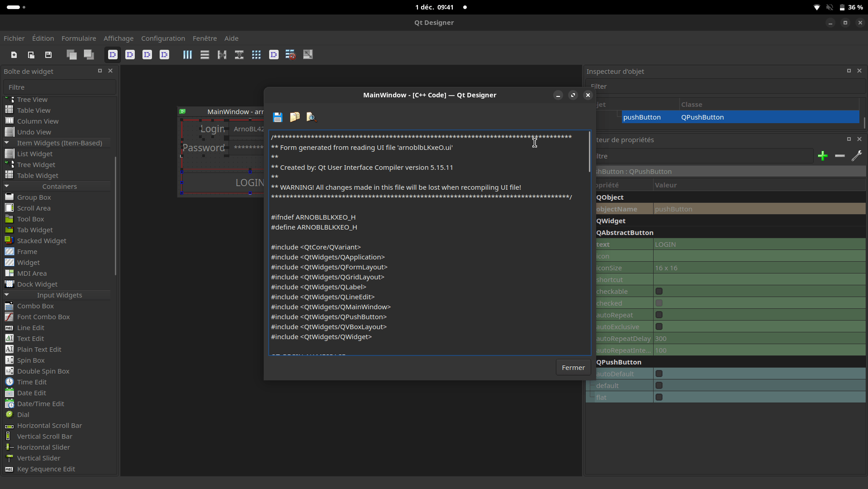Switch to Edit Widgets mode
Screen dimensions: 868x489
point(113,55)
